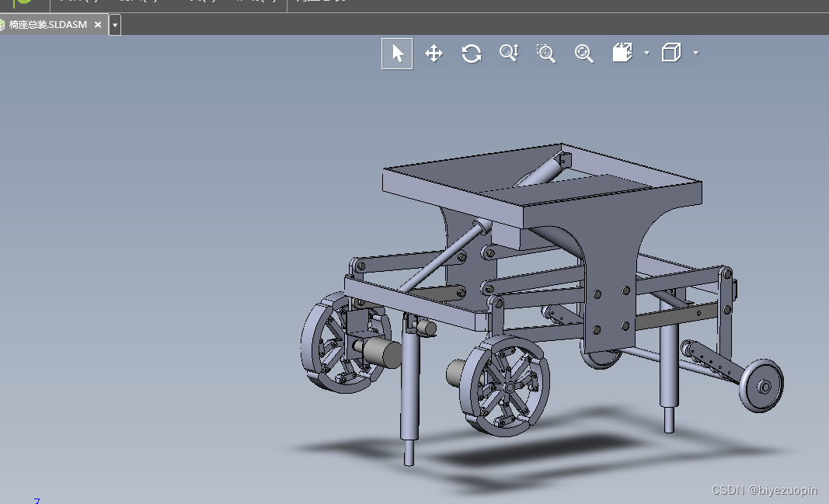
Task: Open the display style dropdown arrow
Action: pos(646,53)
